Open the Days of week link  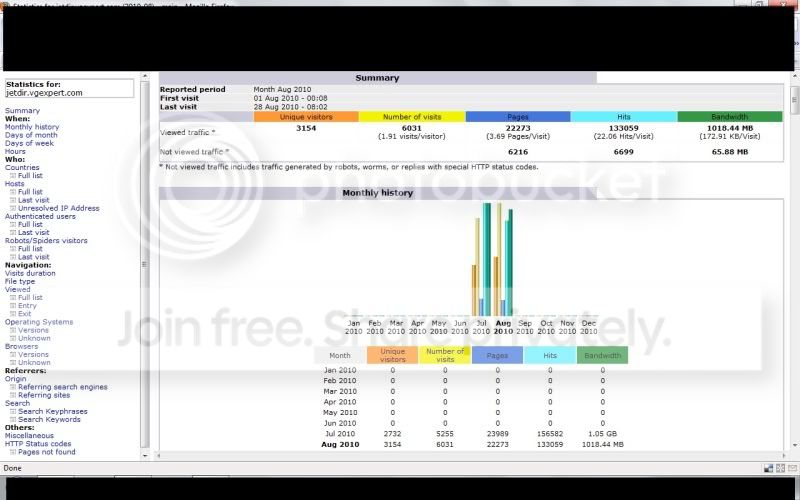click(29, 143)
